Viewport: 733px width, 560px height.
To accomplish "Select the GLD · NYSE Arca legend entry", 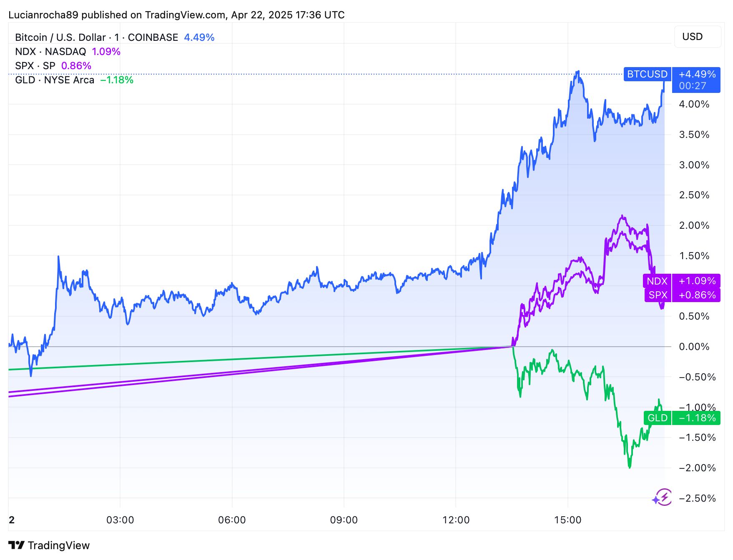I will coord(55,80).
